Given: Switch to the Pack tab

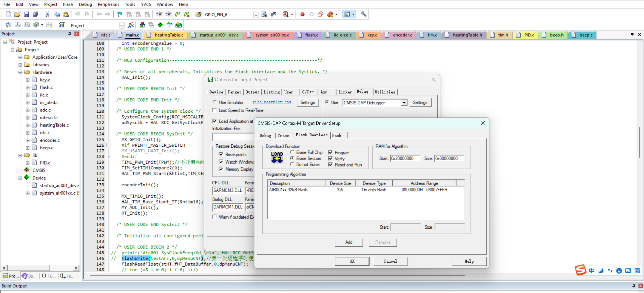Looking at the screenshot, I should tap(337, 136).
